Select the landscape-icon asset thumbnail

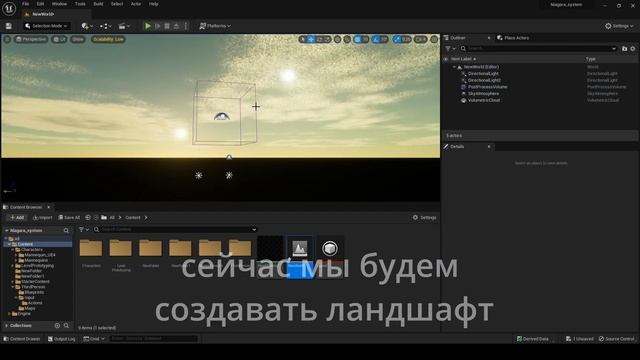(300, 249)
